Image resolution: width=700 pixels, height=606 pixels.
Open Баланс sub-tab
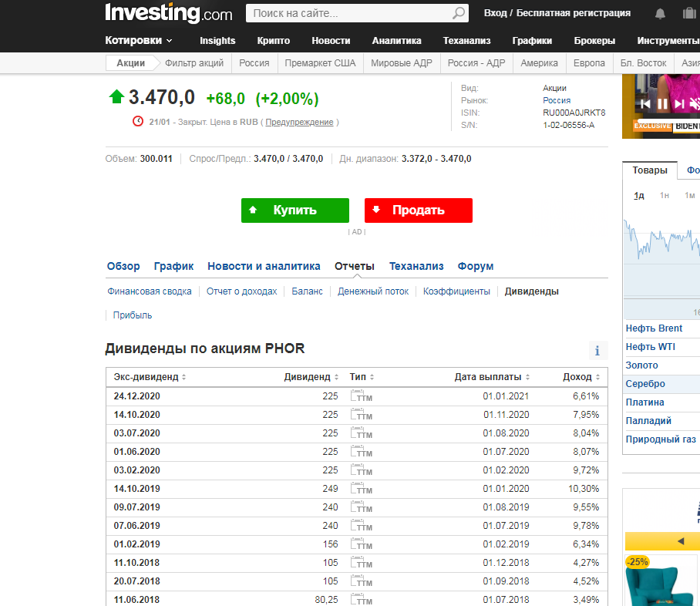click(307, 291)
